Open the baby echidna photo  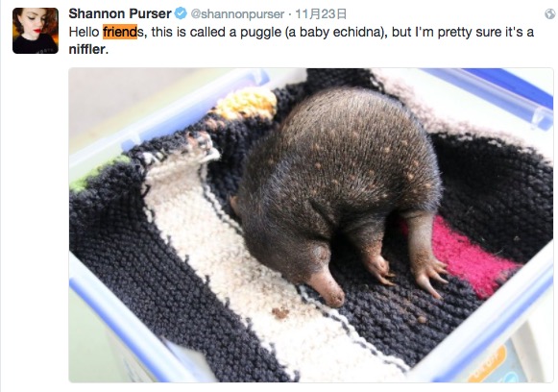coord(311,225)
